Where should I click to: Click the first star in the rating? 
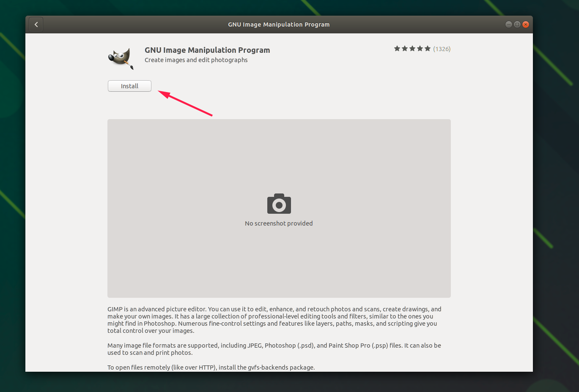click(397, 49)
